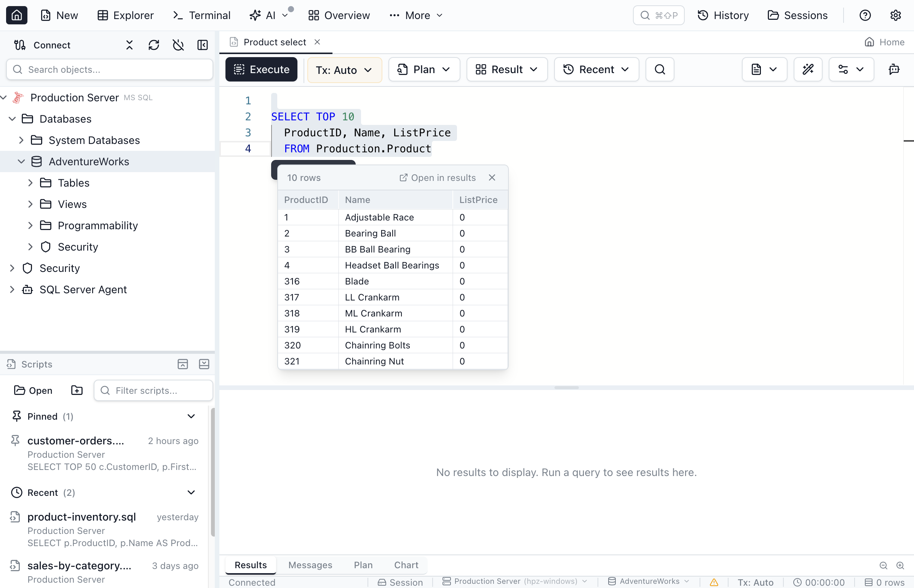Open the Explorer view

point(126,15)
